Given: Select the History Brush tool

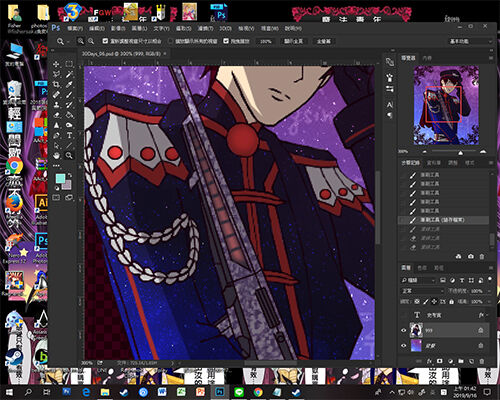Looking at the screenshot, I should point(69,105).
